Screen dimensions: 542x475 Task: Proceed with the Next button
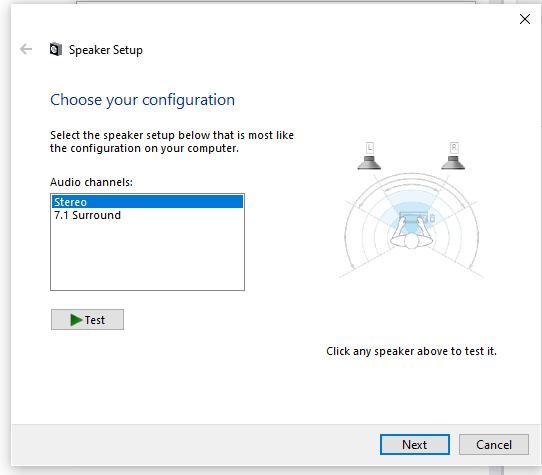(x=415, y=445)
